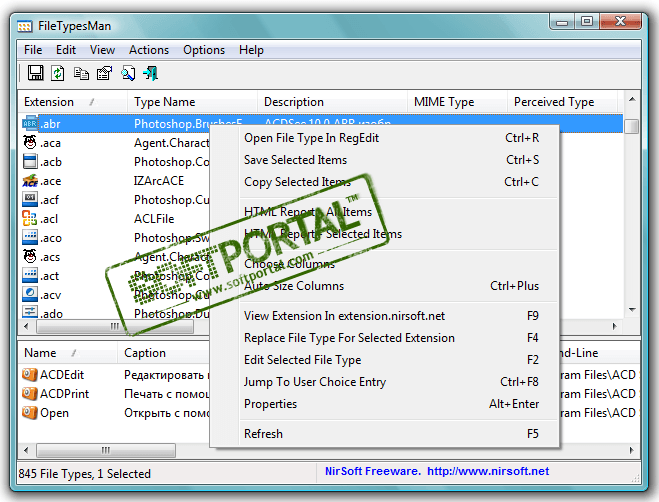
Task: Sort by the Type Name column header
Action: point(192,102)
